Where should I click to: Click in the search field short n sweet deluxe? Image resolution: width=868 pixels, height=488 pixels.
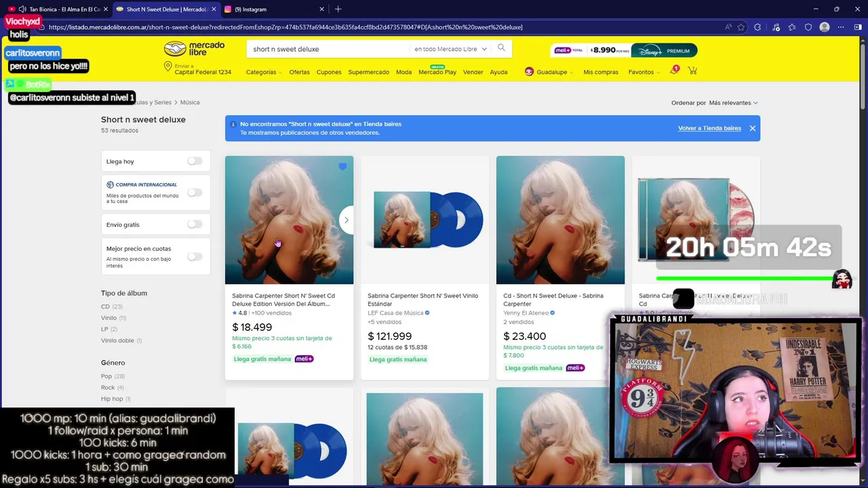click(329, 49)
